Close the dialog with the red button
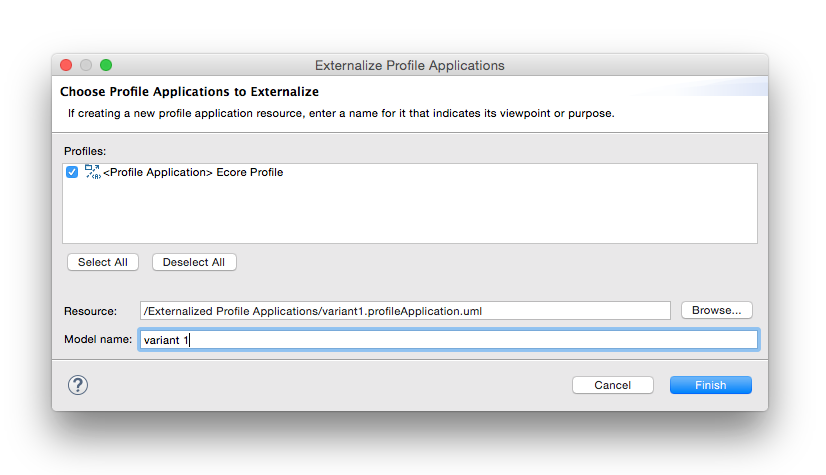This screenshot has width=826, height=475. point(66,65)
